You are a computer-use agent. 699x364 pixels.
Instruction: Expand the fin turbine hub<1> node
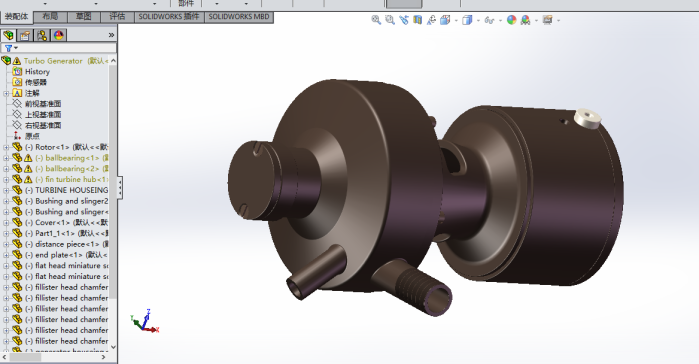tap(6, 180)
